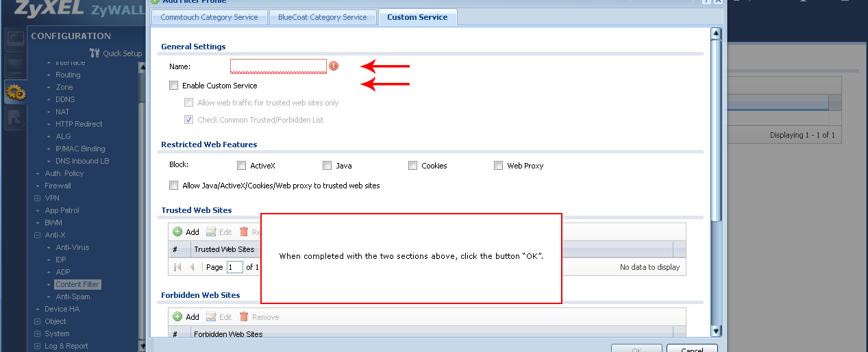Open HTTP Redirect page
The height and width of the screenshot is (352, 868).
(x=79, y=124)
